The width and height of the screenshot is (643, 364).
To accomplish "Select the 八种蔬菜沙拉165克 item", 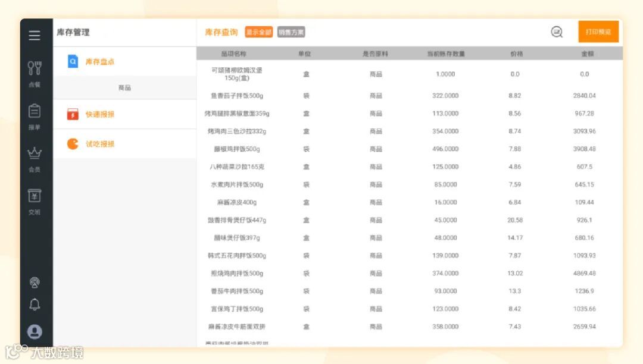I will [x=236, y=167].
